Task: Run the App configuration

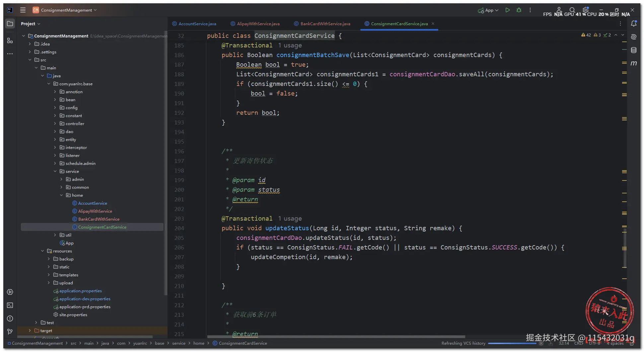Action: [x=507, y=10]
